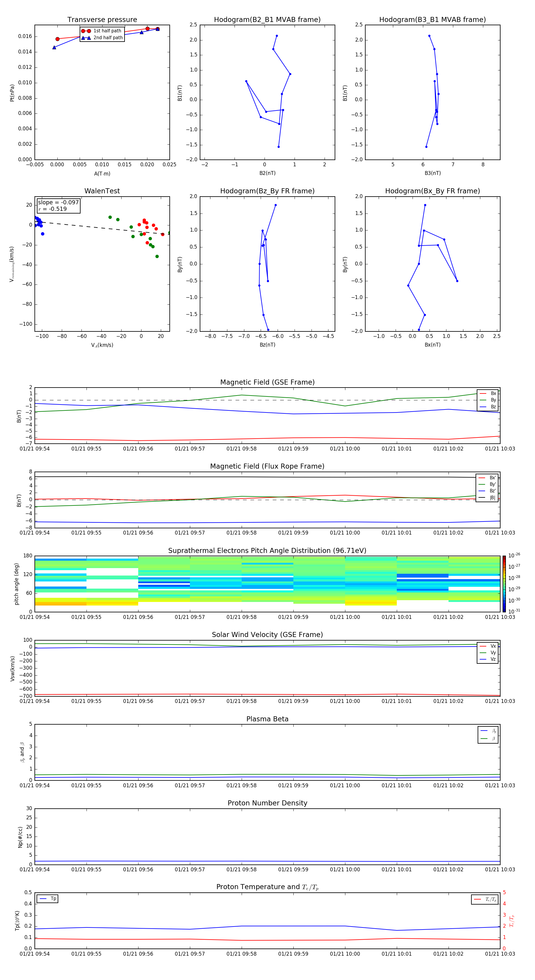The image size is (535, 980).
Task: Select the 'Bz' legend entry in GSE magnetic field
Action: pyautogui.click(x=488, y=407)
